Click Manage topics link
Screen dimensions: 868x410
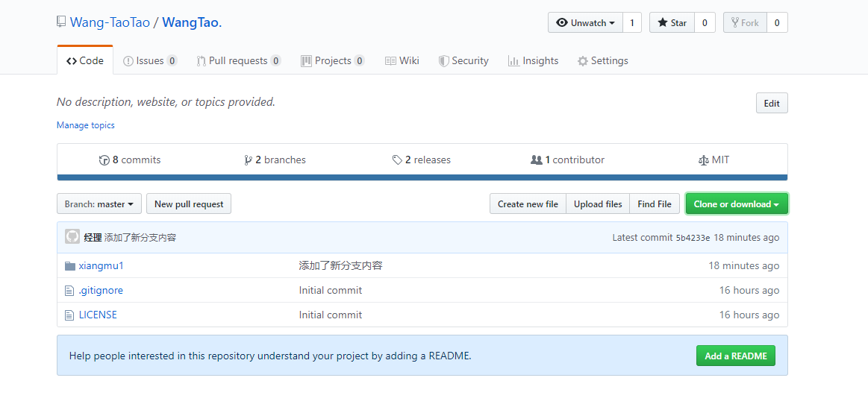pos(86,125)
